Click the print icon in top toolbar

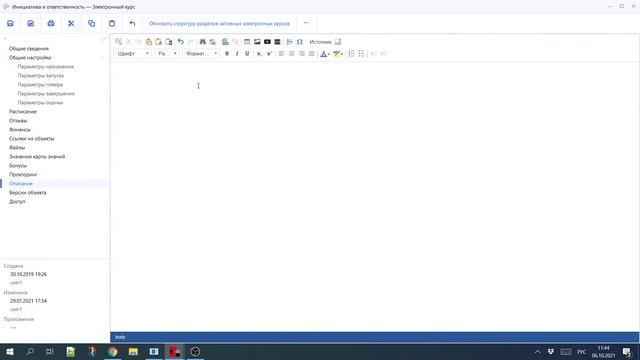coord(51,24)
